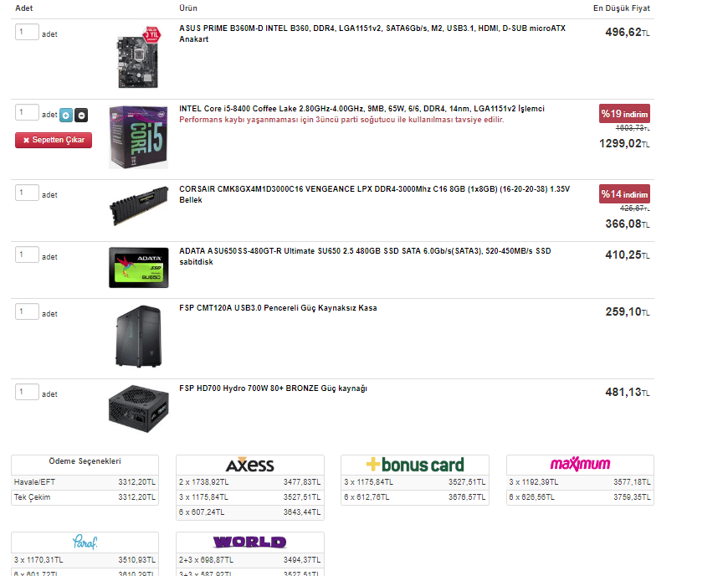This screenshot has width=728, height=576.
Task: Select the World card logo
Action: point(250,542)
